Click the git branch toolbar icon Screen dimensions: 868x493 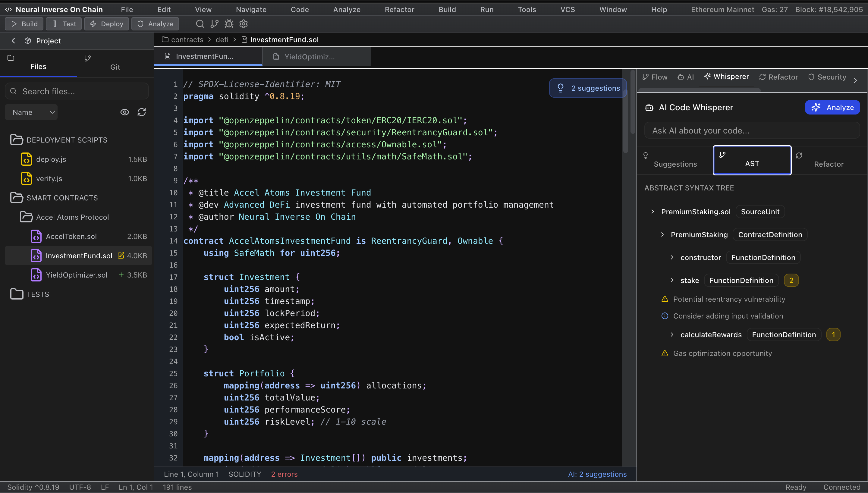pyautogui.click(x=214, y=24)
